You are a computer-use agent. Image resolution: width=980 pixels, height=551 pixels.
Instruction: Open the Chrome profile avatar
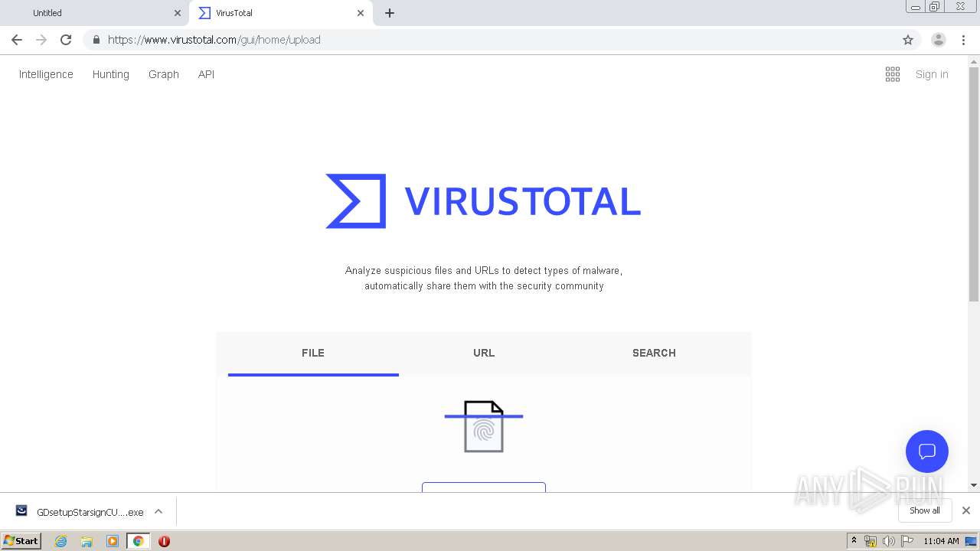tap(939, 40)
